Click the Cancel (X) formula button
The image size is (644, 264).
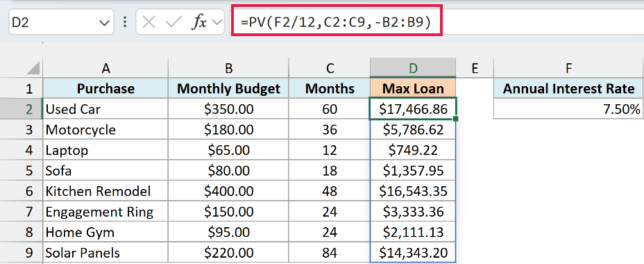(x=149, y=22)
